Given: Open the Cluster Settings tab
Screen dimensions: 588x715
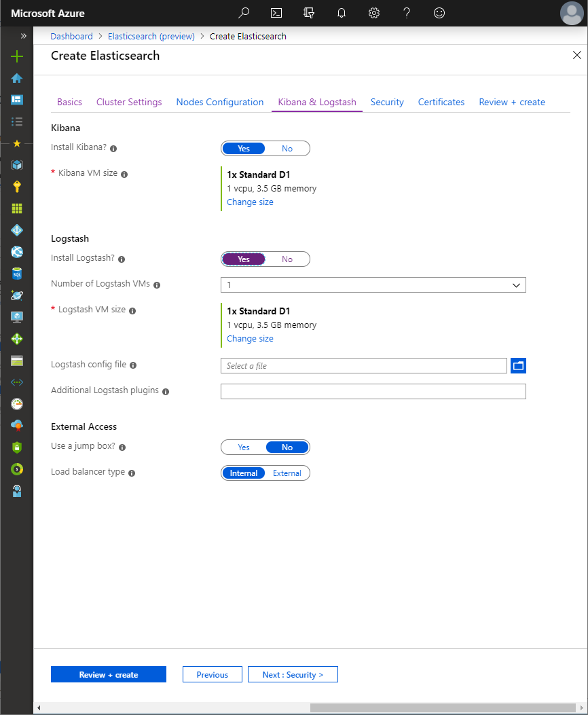Looking at the screenshot, I should pos(128,102).
